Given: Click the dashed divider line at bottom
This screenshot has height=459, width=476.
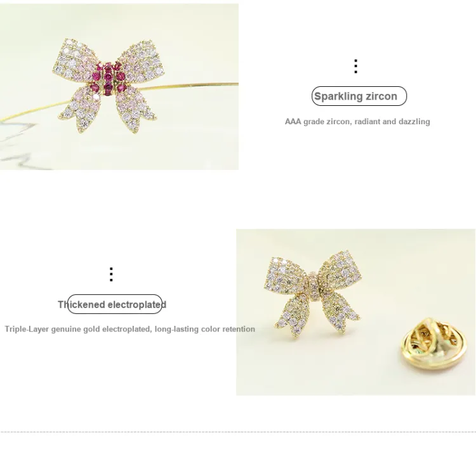Looking at the screenshot, I should 238,432.
